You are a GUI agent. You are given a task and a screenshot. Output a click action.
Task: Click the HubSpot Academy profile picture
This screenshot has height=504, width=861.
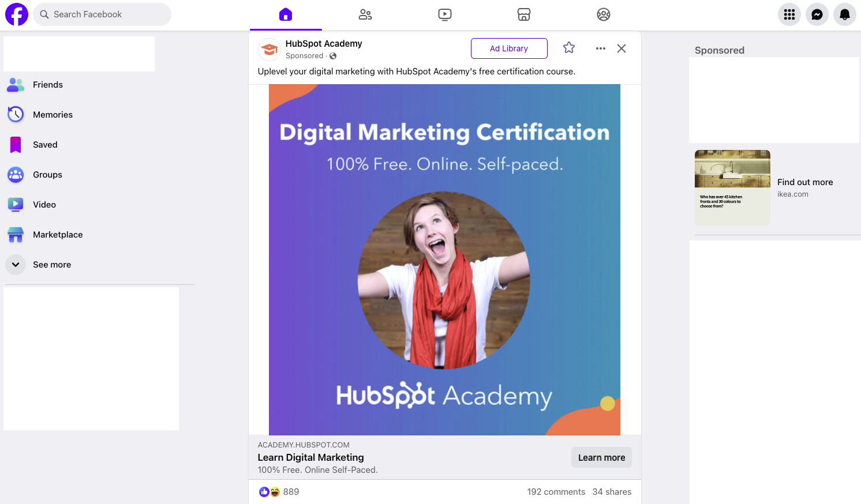269,50
